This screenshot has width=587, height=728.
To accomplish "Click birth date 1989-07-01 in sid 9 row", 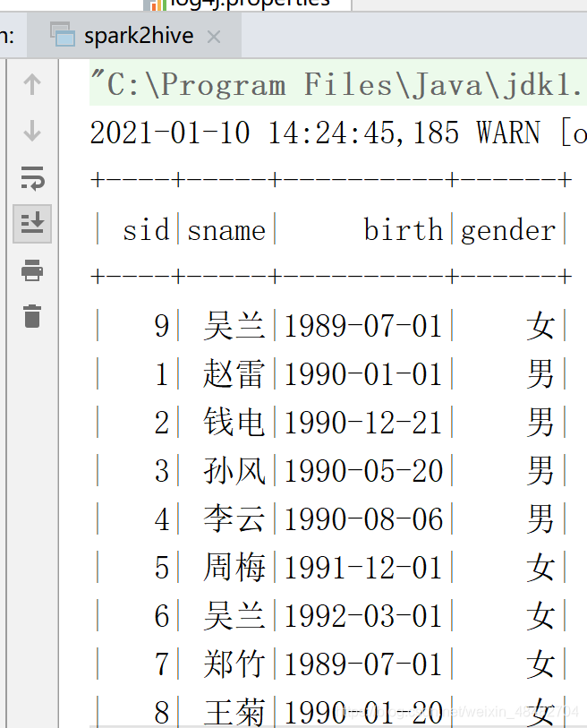I will click(363, 325).
